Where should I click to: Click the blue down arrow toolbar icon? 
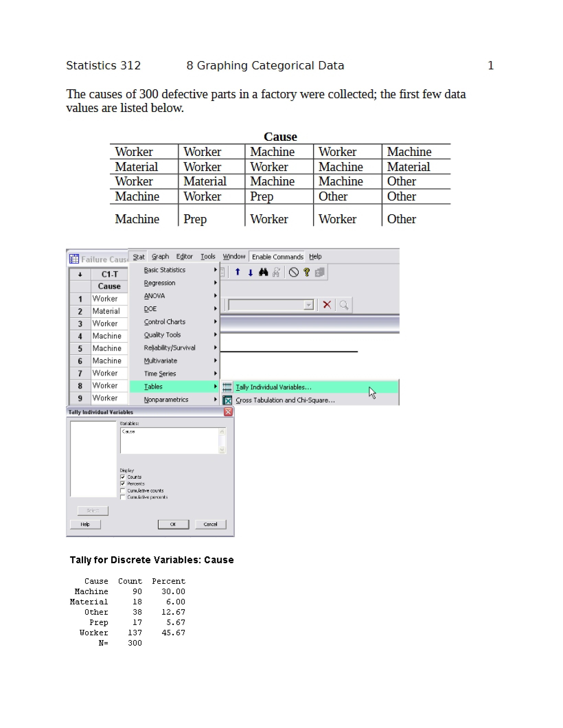(x=251, y=273)
